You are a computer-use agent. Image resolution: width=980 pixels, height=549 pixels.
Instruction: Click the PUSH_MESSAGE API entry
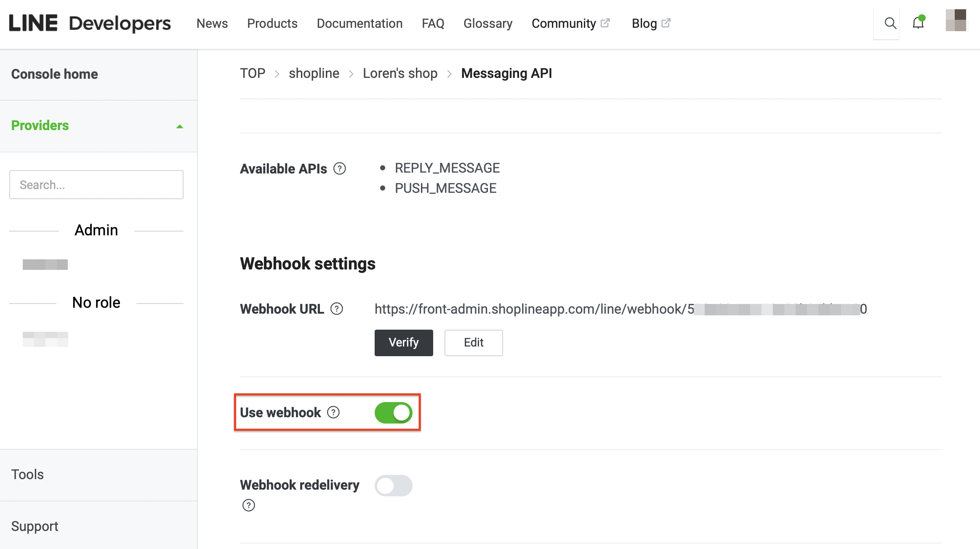pyautogui.click(x=445, y=188)
